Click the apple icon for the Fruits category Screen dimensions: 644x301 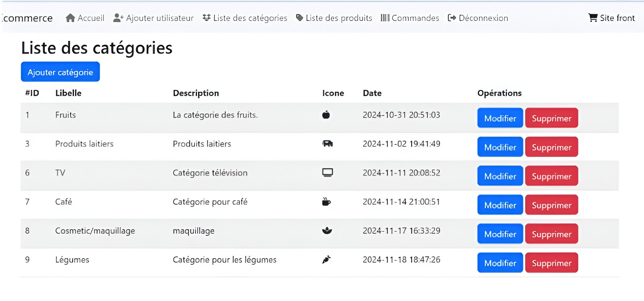pos(326,115)
